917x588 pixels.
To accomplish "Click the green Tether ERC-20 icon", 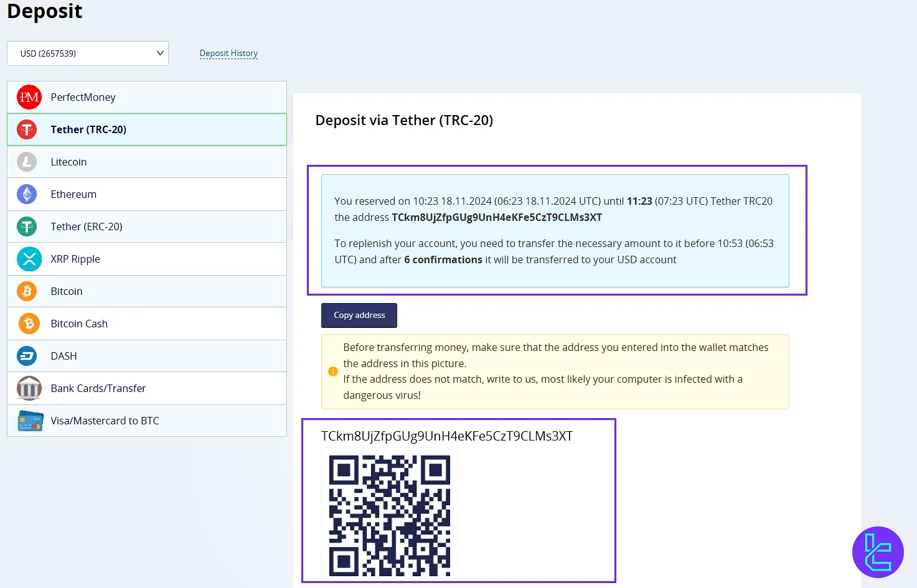I will click(x=27, y=226).
